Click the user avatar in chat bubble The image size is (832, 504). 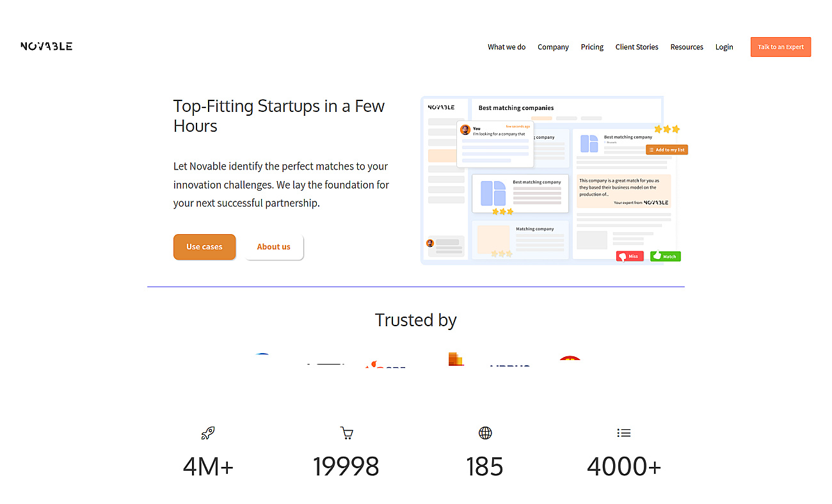tap(465, 130)
